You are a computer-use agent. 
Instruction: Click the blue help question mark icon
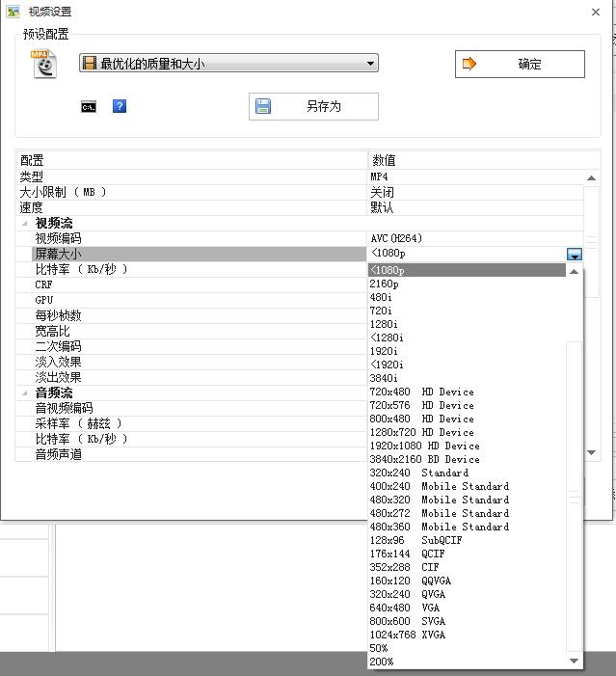120,106
